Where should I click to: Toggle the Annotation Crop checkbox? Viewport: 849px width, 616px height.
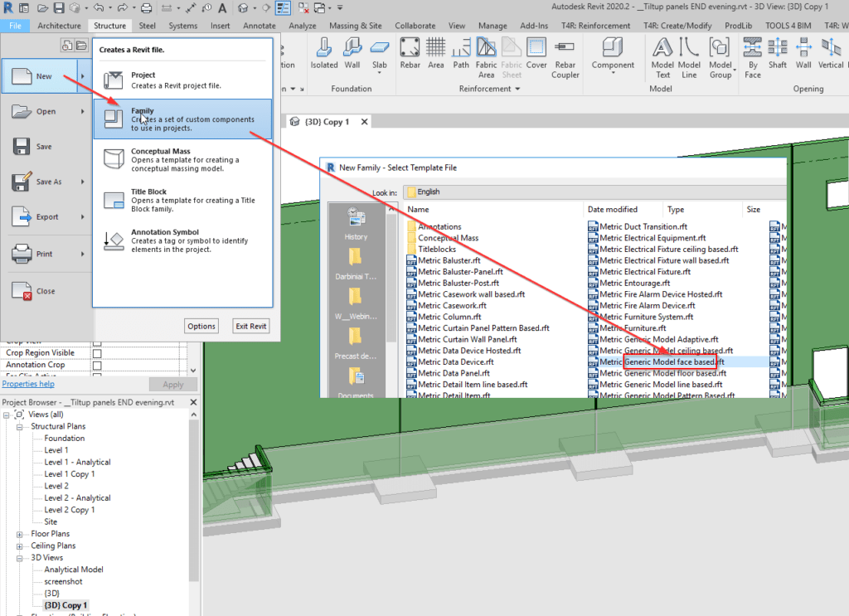tap(97, 366)
